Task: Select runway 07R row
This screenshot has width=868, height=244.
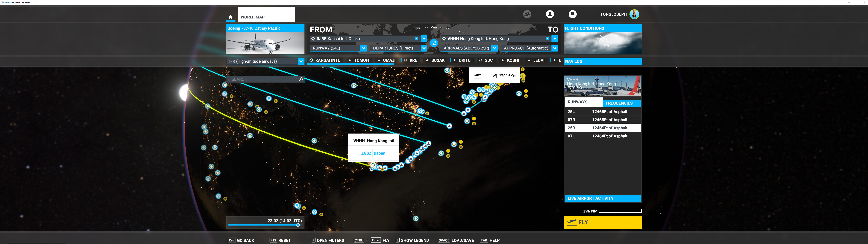Action: (x=603, y=120)
